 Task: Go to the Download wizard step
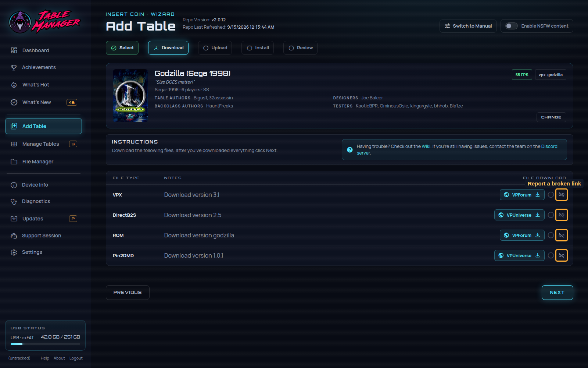tap(168, 48)
